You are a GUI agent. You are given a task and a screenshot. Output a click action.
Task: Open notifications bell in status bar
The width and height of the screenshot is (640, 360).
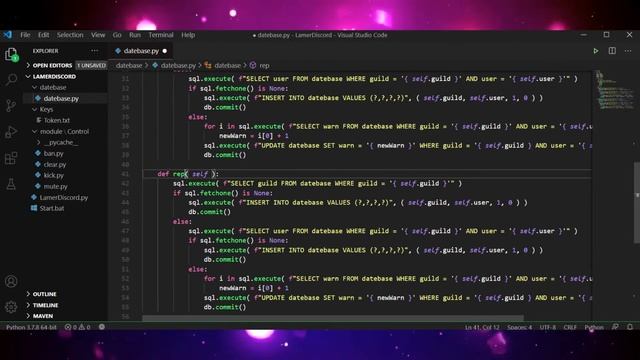coord(630,327)
